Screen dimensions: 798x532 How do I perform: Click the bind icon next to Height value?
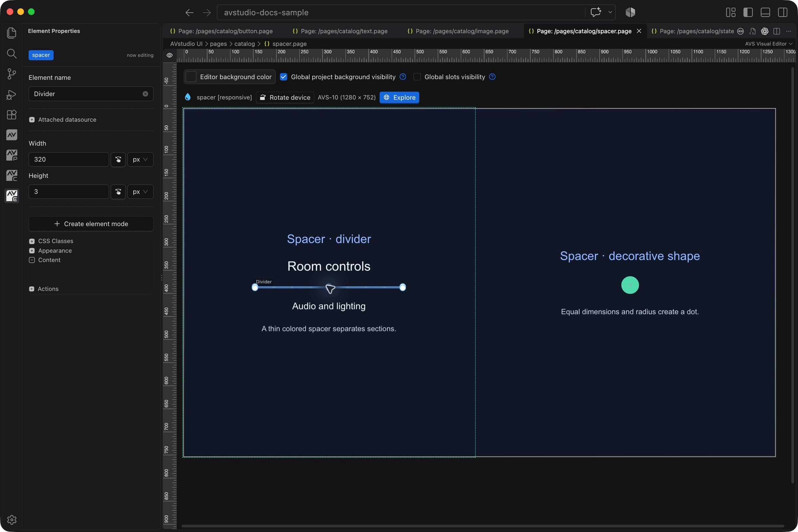[118, 192]
